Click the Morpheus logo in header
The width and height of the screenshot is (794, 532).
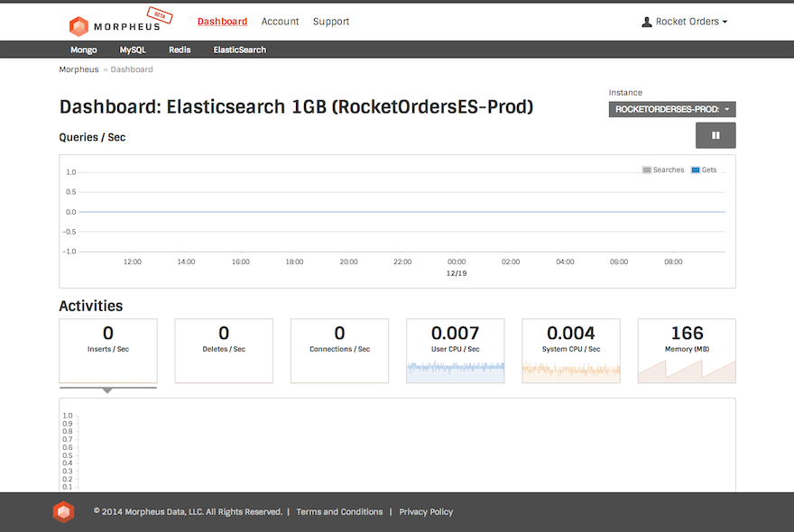click(115, 26)
